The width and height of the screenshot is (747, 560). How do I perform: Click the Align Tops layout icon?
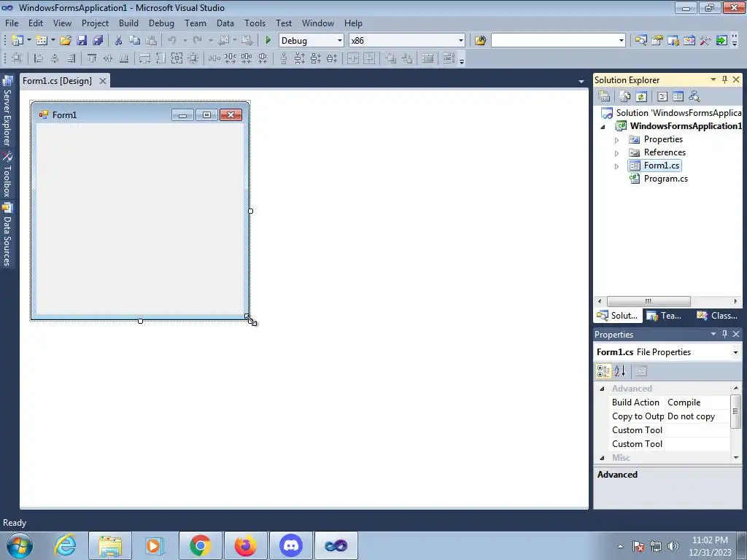[x=91, y=58]
